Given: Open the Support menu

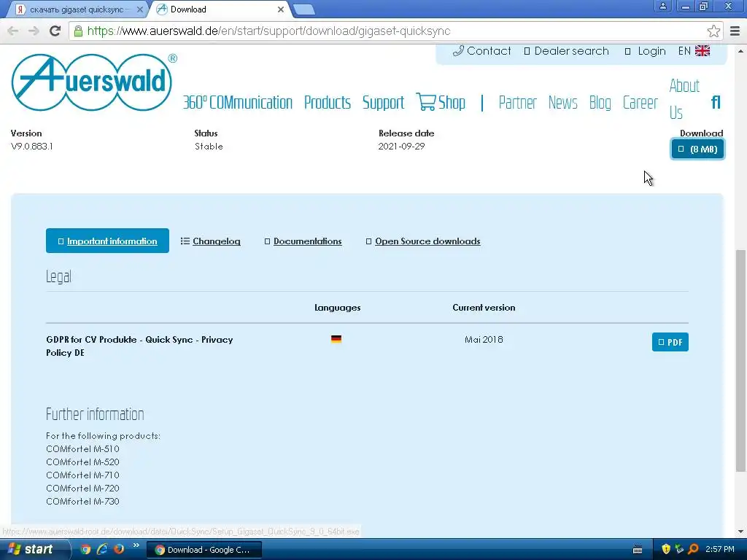Looking at the screenshot, I should [383, 102].
